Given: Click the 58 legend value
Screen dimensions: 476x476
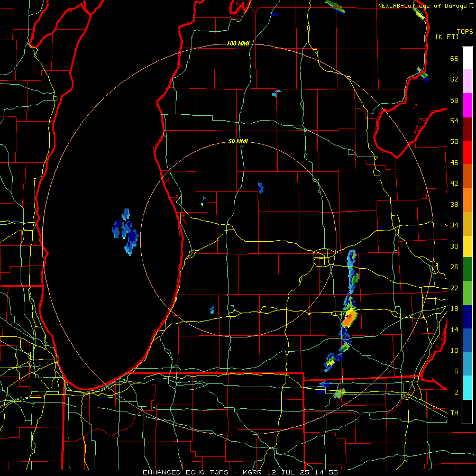Looking at the screenshot, I should click(x=454, y=100).
